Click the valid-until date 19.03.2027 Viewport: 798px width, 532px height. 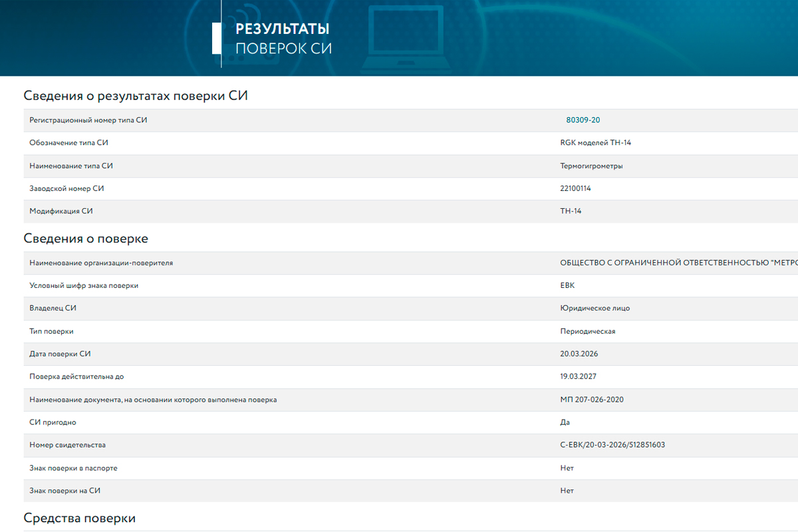point(578,376)
